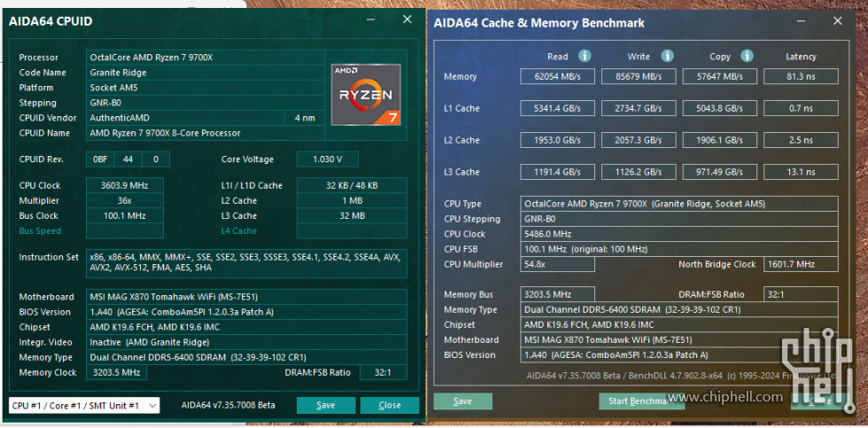Click Code Name value Granite Ridge

tap(205, 73)
